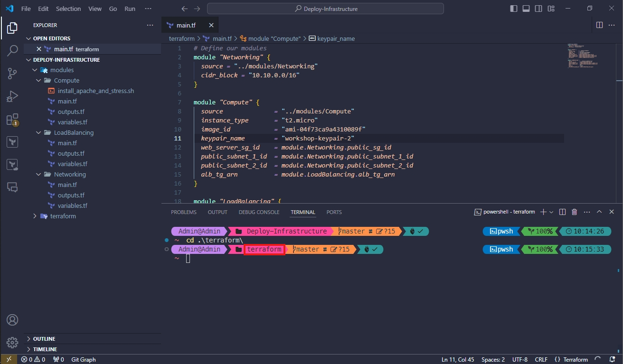Open the HashiCorp Terraform activity bar icon
The image size is (623, 364).
[12, 142]
